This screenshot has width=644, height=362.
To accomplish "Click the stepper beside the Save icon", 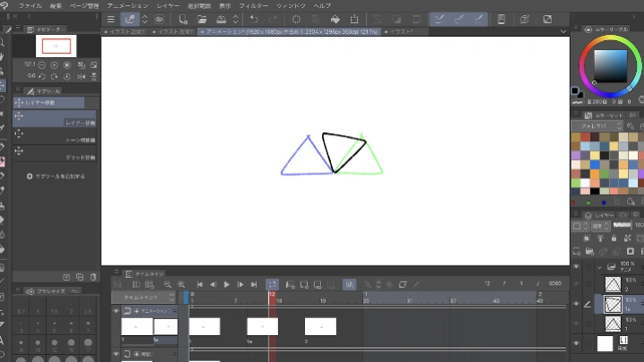I will (x=235, y=20).
